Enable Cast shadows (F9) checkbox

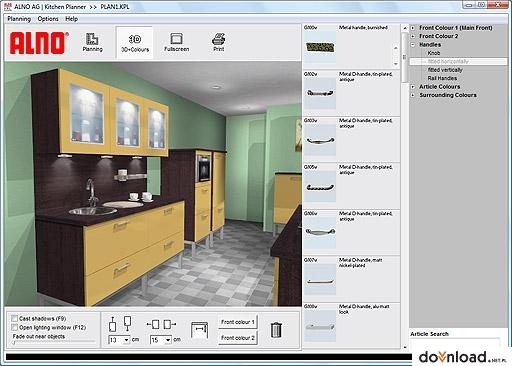14,318
